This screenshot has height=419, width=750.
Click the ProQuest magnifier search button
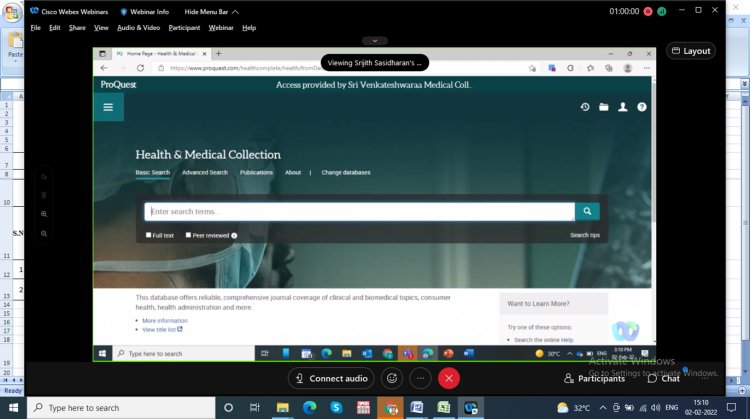(587, 211)
